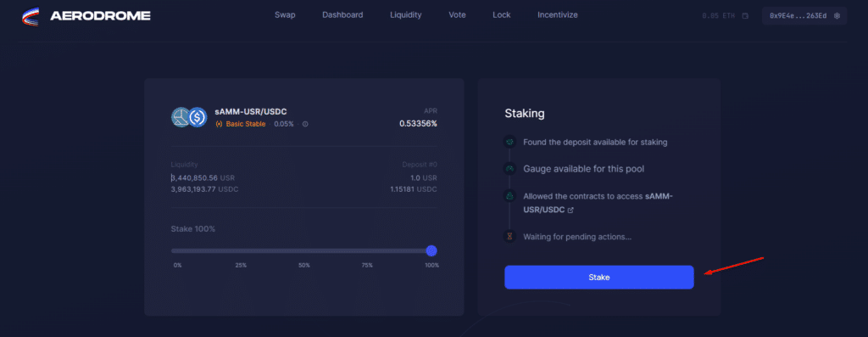Click the Aerodrome logo icon
The image size is (868, 337).
(x=31, y=16)
